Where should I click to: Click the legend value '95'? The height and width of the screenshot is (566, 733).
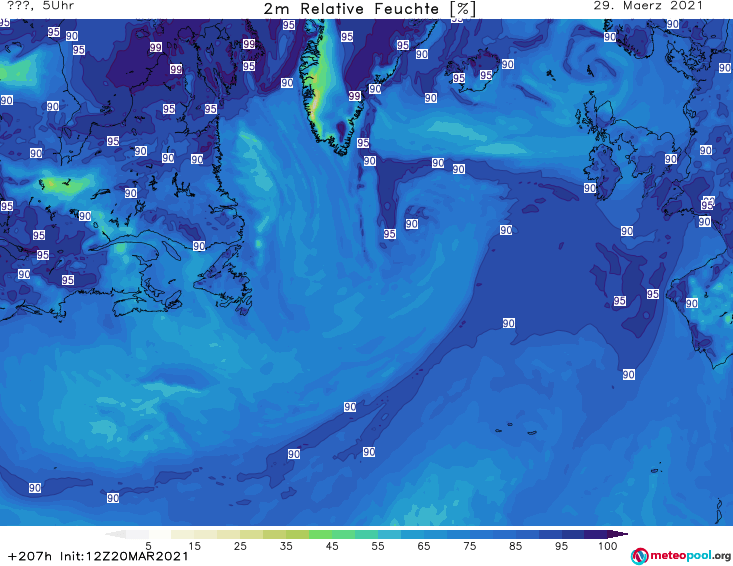[561, 546]
